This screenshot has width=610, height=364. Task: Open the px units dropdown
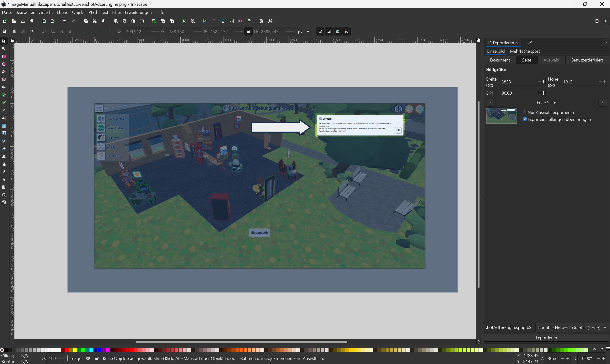[303, 32]
